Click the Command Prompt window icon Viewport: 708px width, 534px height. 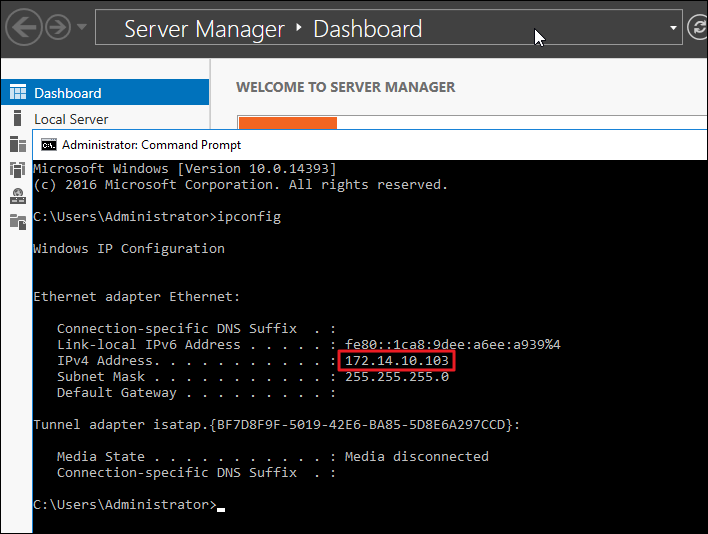[x=49, y=145]
